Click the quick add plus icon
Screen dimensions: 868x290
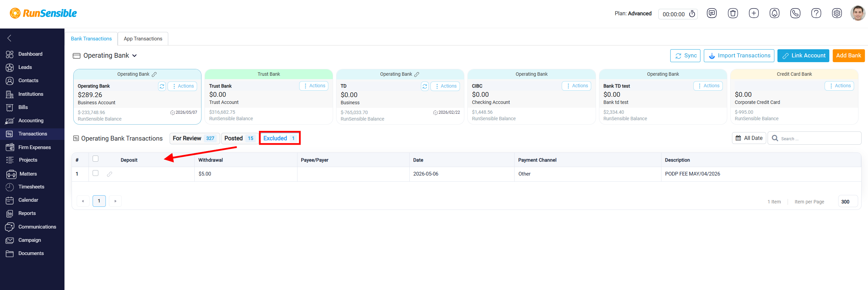[754, 13]
